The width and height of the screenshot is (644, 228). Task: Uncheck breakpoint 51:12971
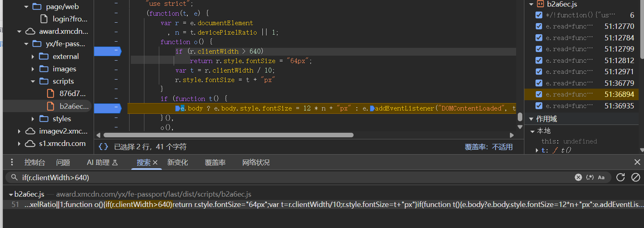539,72
